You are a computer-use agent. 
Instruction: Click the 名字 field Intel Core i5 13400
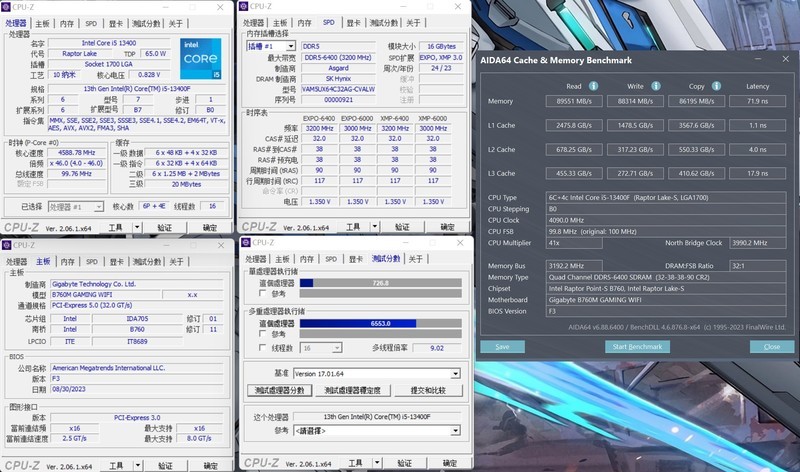click(x=109, y=43)
